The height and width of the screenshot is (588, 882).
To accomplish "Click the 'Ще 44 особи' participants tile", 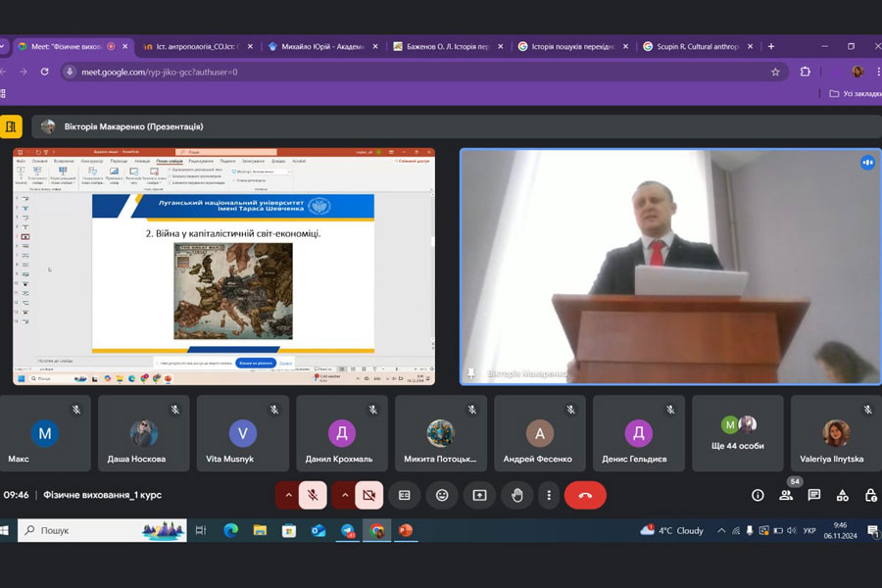I will [737, 433].
